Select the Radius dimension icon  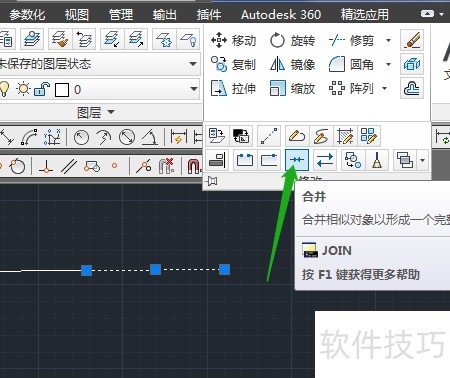click(x=81, y=137)
